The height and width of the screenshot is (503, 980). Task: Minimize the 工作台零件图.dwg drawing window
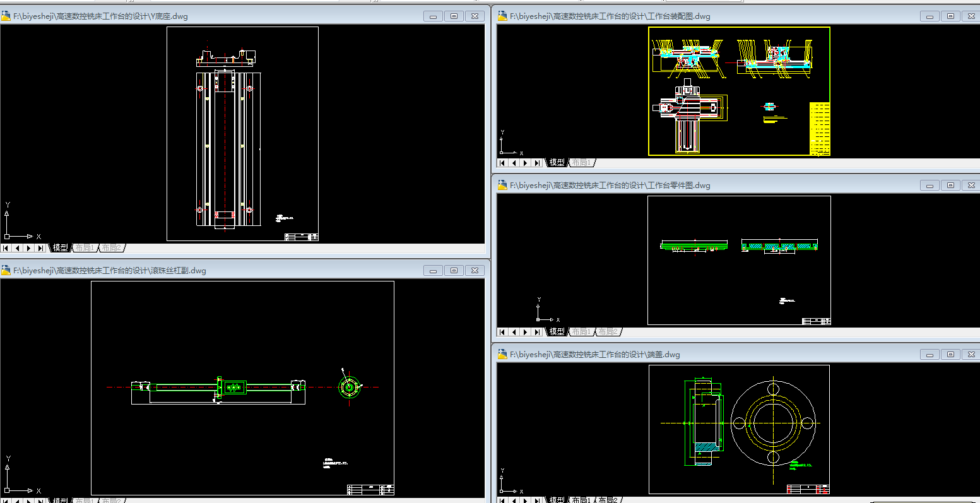(930, 186)
